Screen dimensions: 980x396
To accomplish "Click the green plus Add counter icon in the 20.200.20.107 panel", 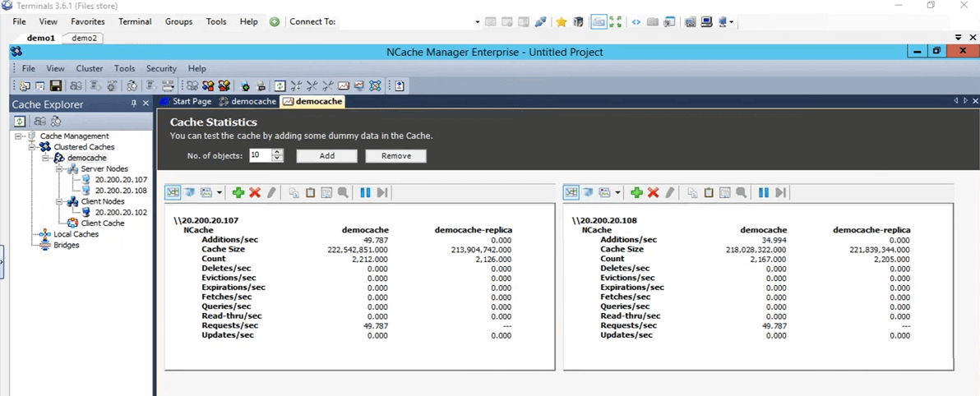I will coord(238,192).
